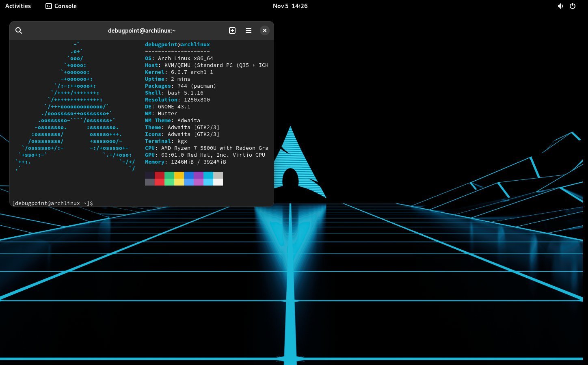Image resolution: width=588 pixels, height=365 pixels.
Task: Expand the window options via the menu button
Action: click(x=248, y=30)
